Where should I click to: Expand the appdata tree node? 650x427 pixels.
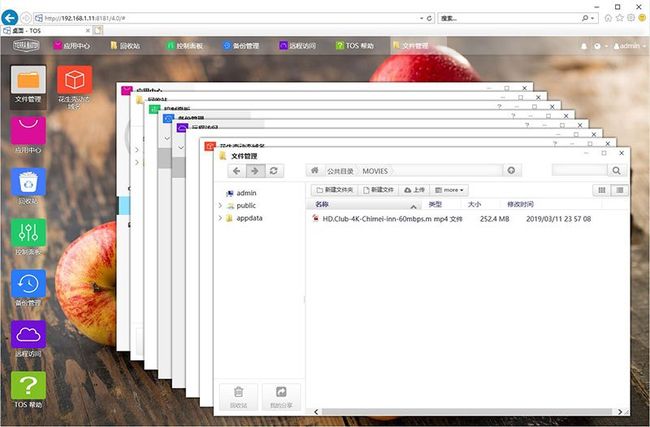[220, 218]
